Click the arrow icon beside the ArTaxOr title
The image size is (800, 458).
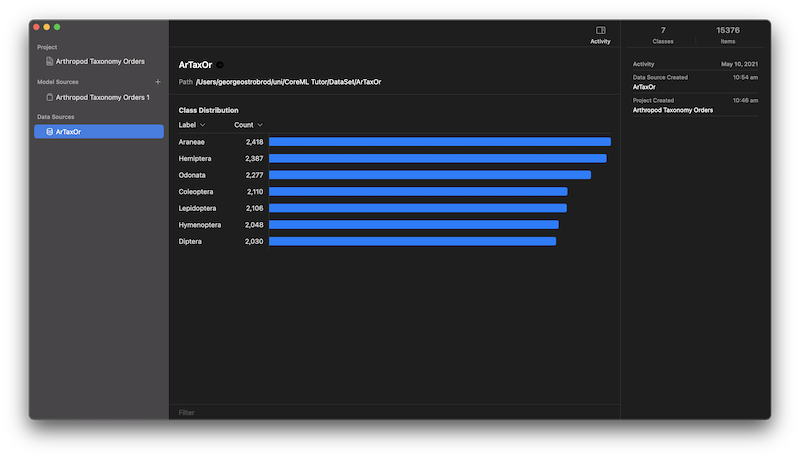(220, 65)
